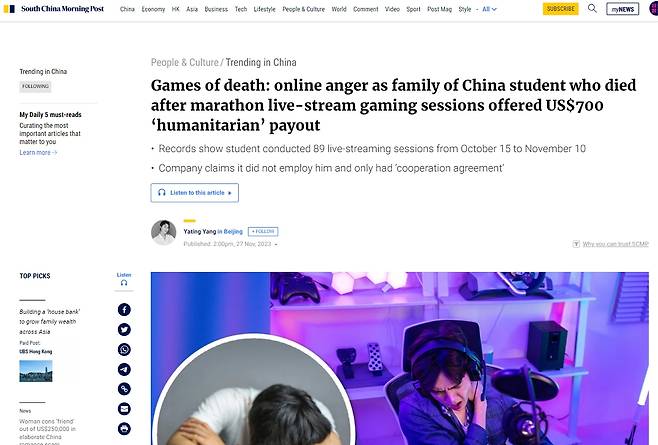
Task: Copy article link icon
Action: click(124, 389)
